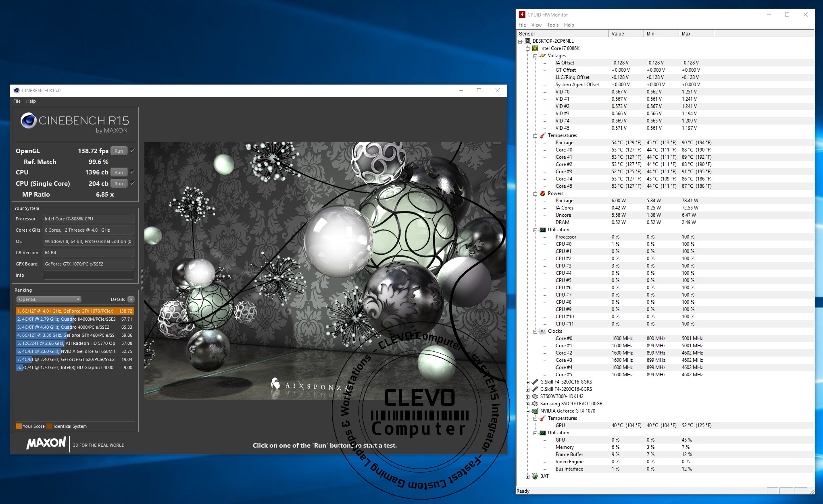Run the CPU benchmark
The height and width of the screenshot is (504, 823).
click(x=119, y=172)
